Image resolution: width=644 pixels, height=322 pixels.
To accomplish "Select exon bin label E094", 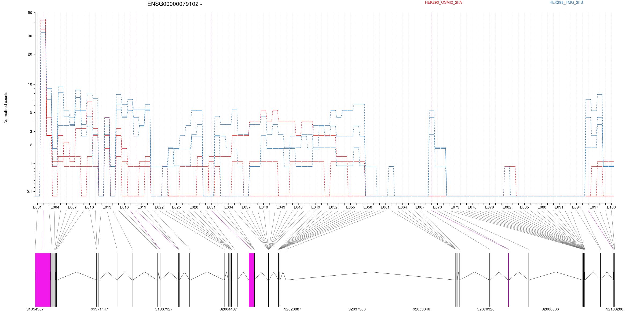I will (x=576, y=207).
